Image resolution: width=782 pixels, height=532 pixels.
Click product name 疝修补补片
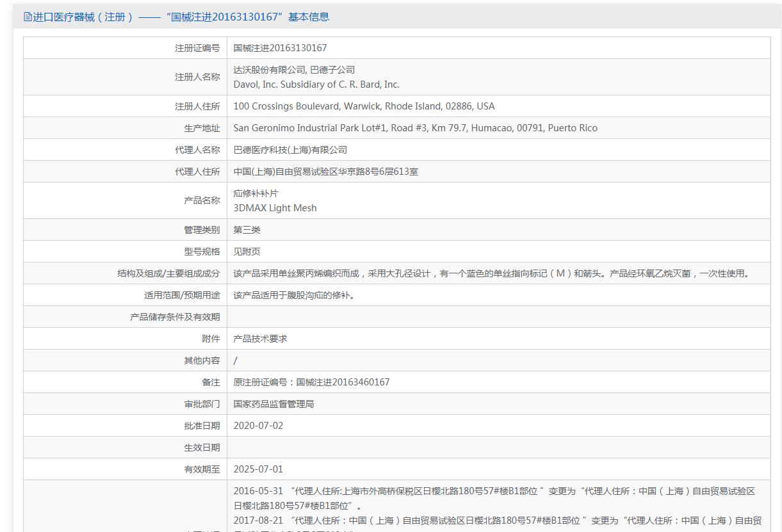(x=256, y=193)
